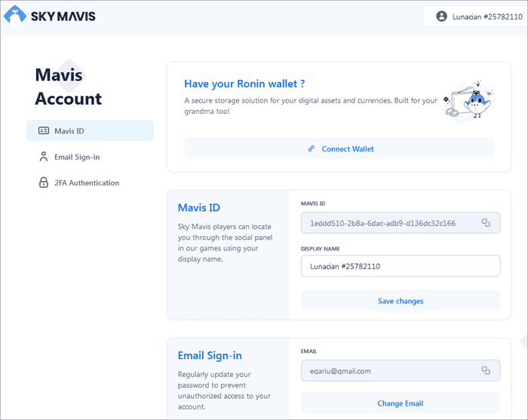
Task: Click the Mavis ID card icon in sidebar
Action: tap(44, 131)
